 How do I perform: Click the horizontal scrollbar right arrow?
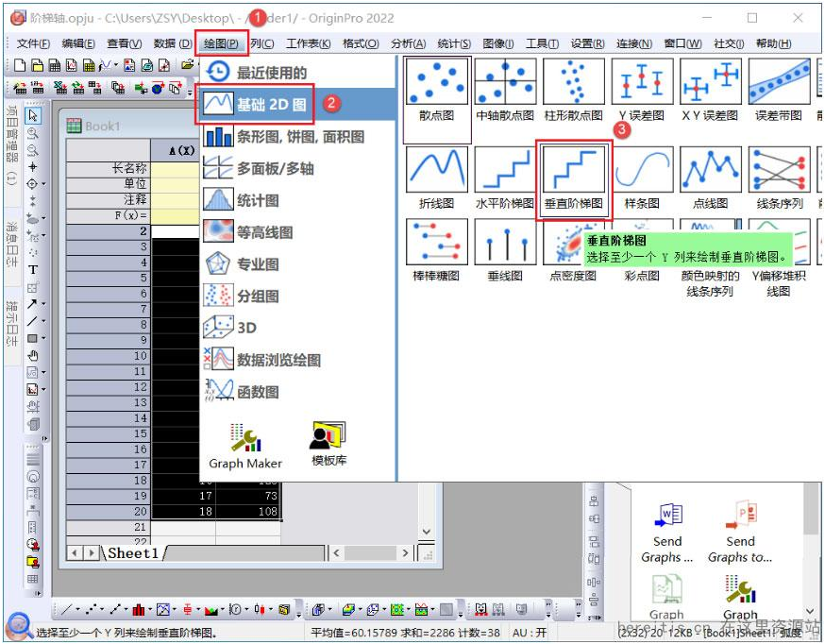(405, 553)
